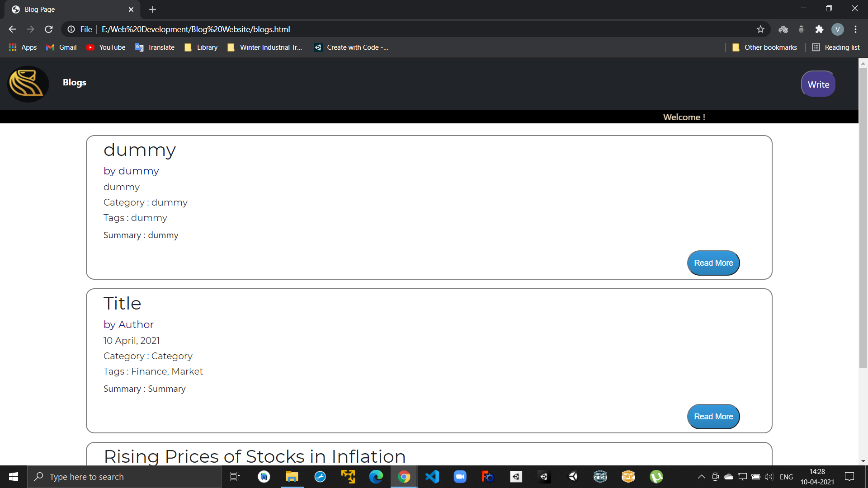Click the golden bird site logo
This screenshot has height=488, width=868.
pos(28,84)
